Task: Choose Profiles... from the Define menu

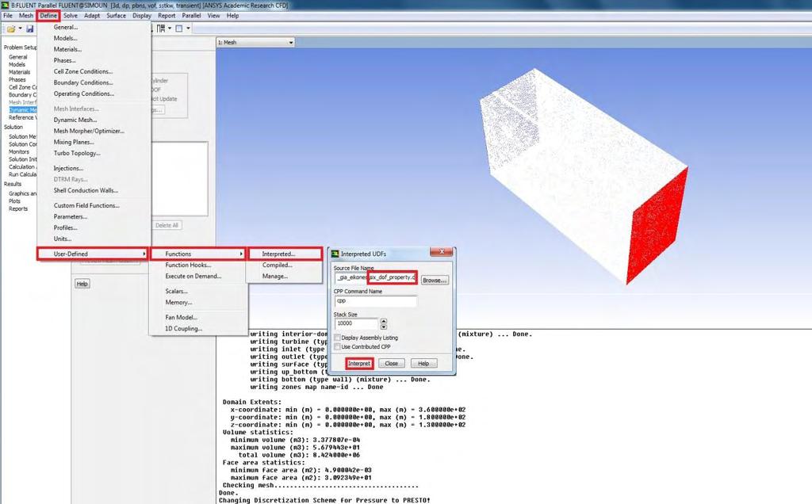Action: (x=65, y=227)
